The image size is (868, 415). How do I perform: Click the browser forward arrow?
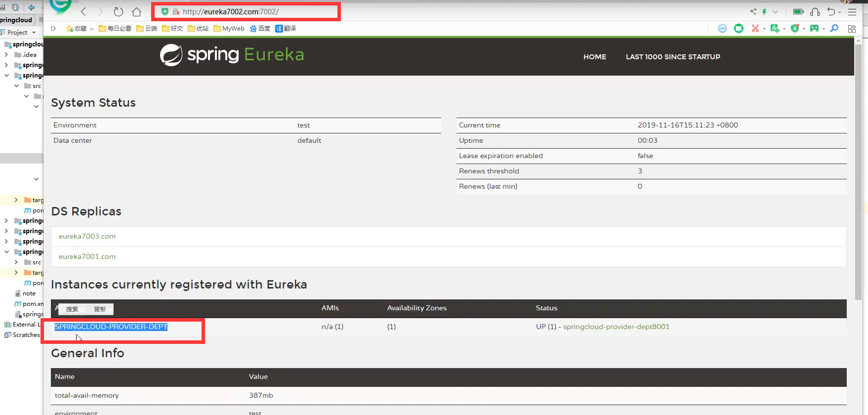pos(100,11)
